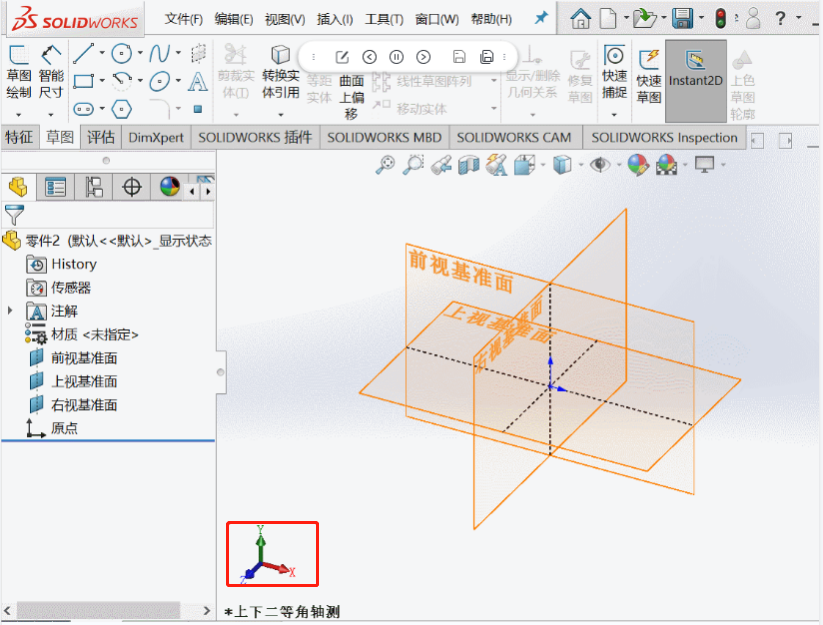
Task: Toggle the Instant2D button
Action: pos(696,81)
